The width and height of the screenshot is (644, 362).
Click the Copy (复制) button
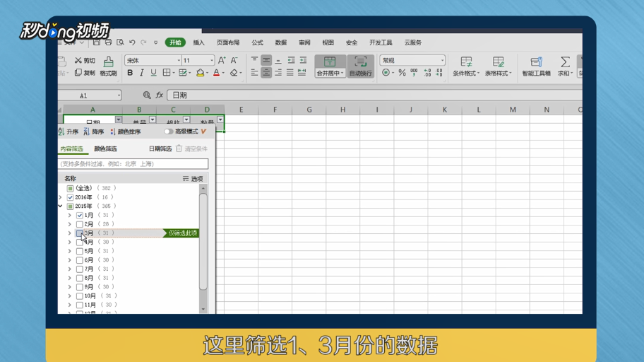85,73
